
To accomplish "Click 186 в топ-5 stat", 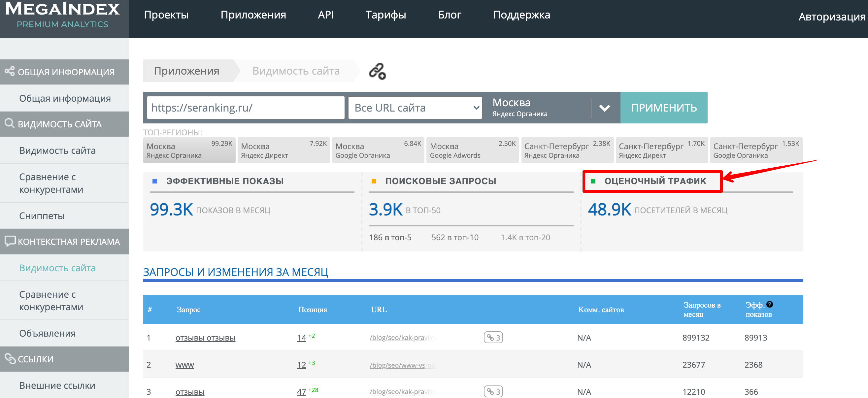I will (x=390, y=238).
